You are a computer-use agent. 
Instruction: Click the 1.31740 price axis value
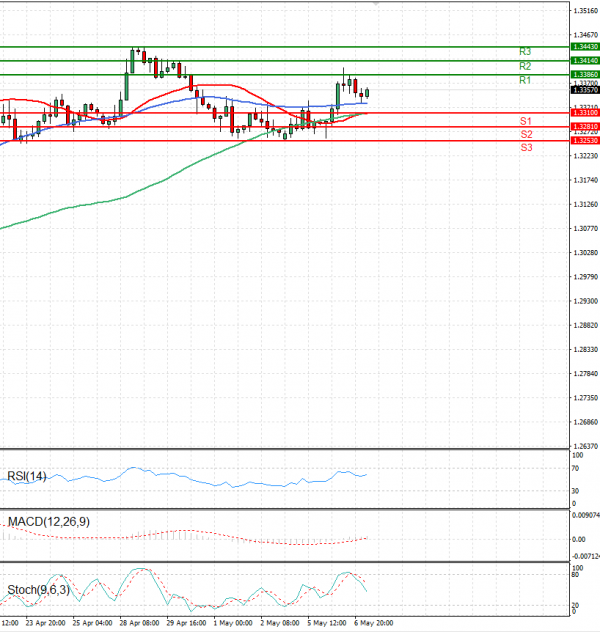[586, 180]
